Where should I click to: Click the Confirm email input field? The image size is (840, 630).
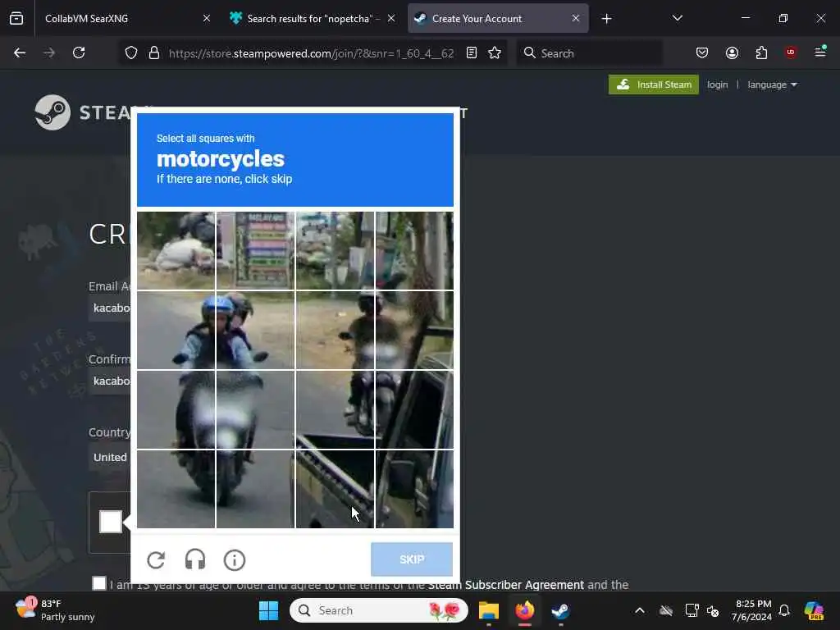(109, 381)
